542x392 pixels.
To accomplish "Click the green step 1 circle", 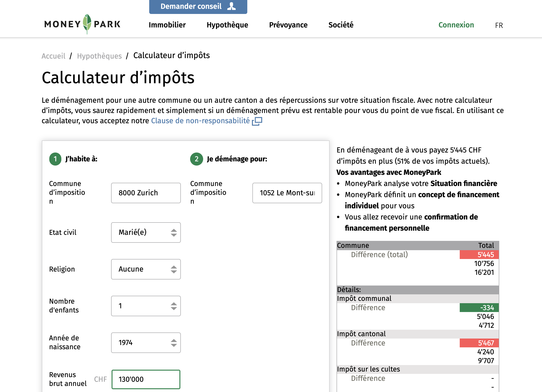I will click(x=55, y=159).
